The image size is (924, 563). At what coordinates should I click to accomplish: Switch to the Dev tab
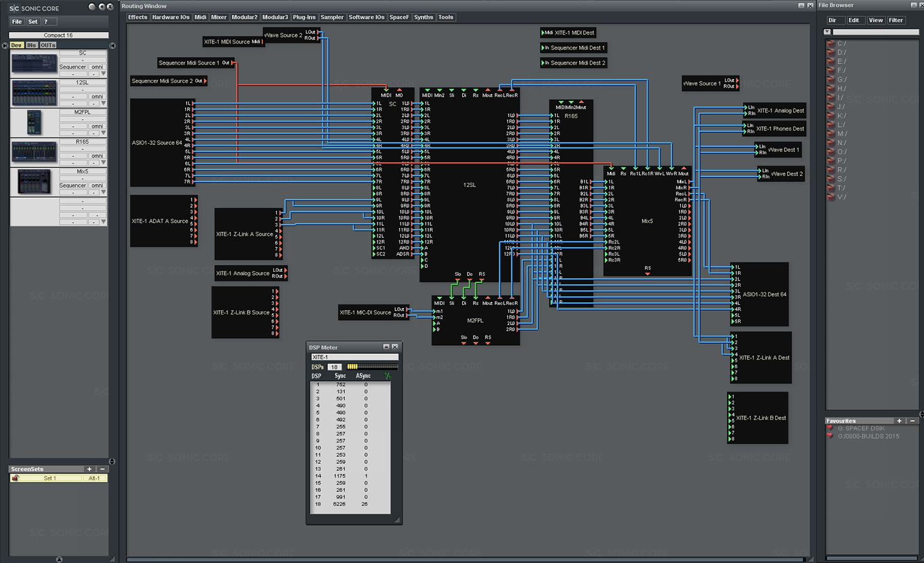16,45
